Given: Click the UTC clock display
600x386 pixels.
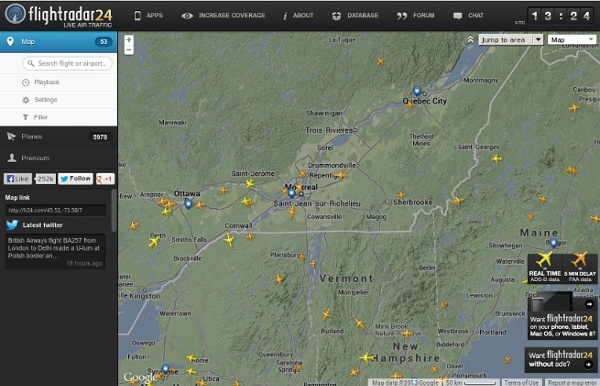Looking at the screenshot, I should coord(561,16).
